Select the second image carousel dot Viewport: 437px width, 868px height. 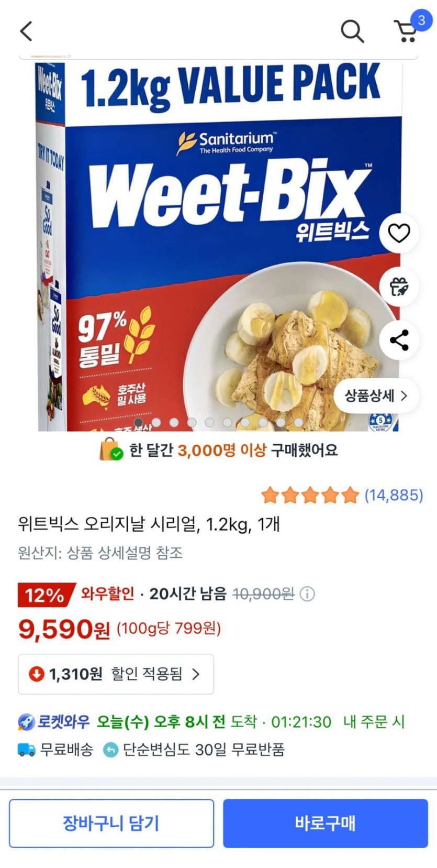coord(156,422)
